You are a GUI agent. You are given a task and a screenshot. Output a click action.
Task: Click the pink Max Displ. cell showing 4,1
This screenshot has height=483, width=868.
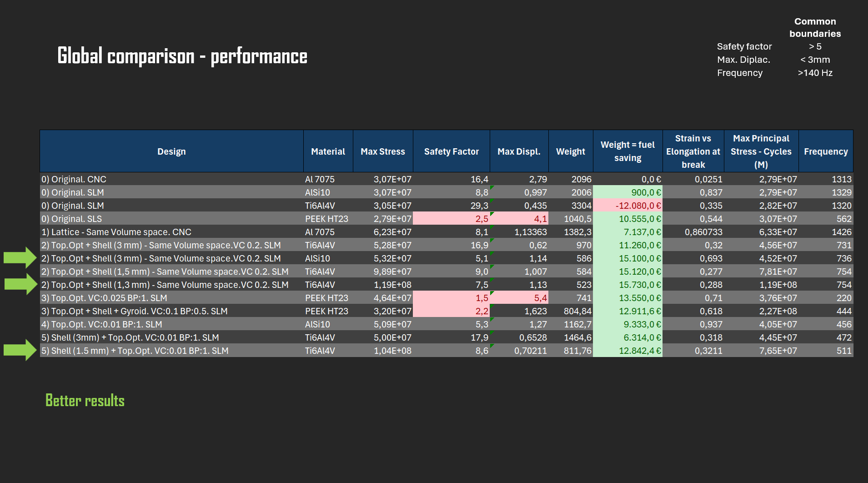[519, 219]
